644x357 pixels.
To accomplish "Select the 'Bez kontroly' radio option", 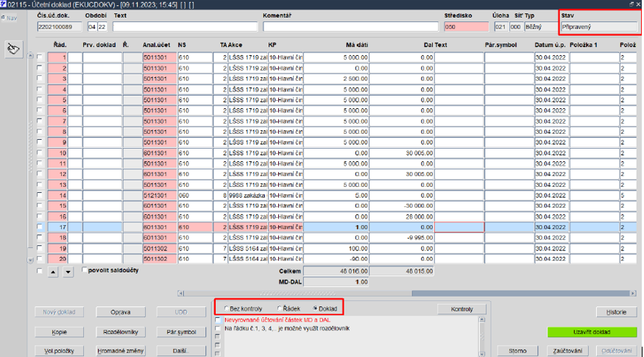I will (226, 308).
